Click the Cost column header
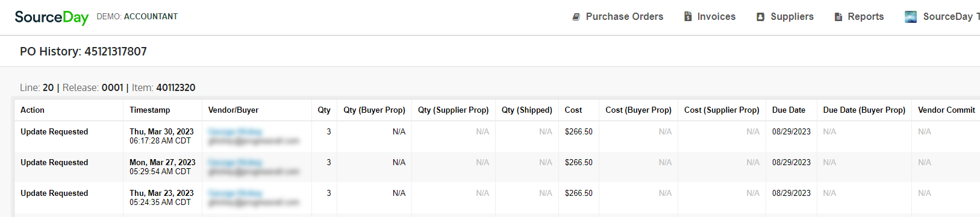Image resolution: width=980 pixels, height=217 pixels. (x=573, y=110)
